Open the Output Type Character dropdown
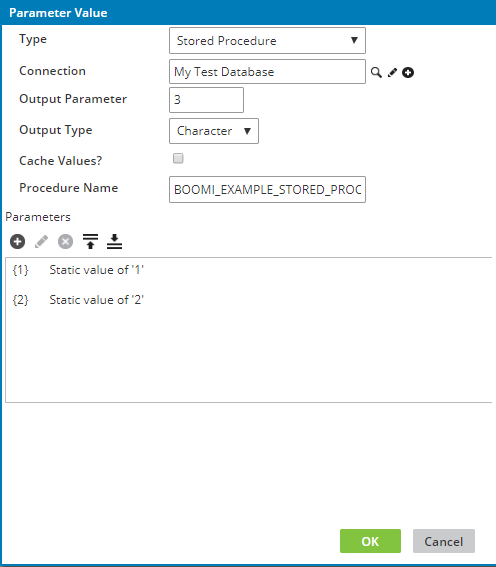The image size is (496, 567). pyautogui.click(x=214, y=131)
